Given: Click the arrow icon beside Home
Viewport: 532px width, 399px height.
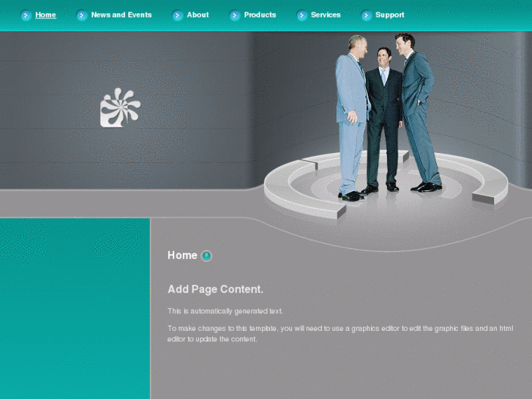Looking at the screenshot, I should click(x=26, y=15).
